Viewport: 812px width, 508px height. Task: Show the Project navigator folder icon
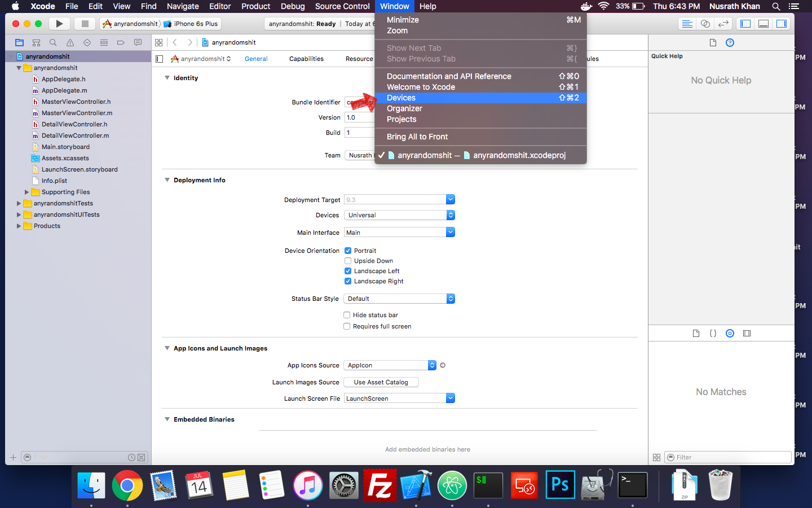pos(19,42)
